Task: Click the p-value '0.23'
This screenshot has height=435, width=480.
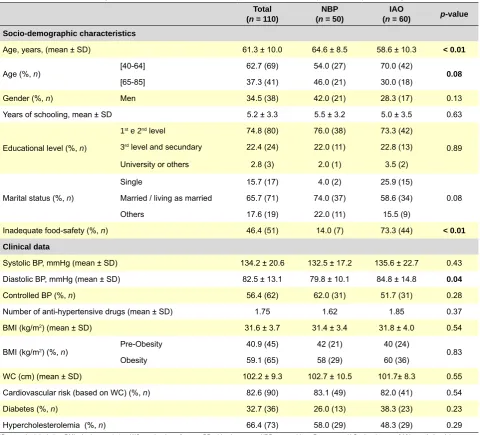Action: pos(454,409)
